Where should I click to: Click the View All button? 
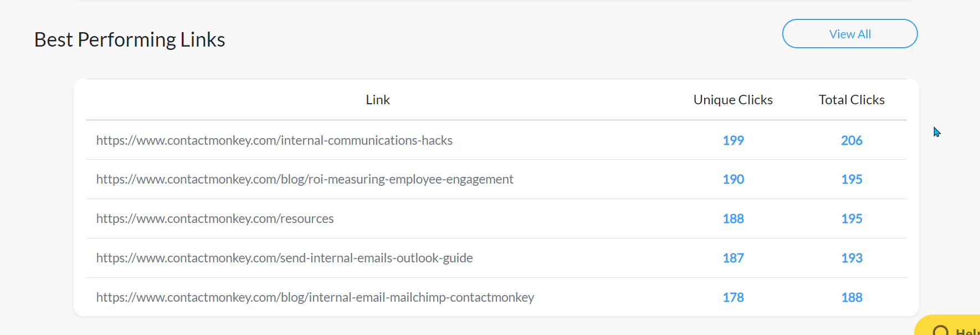(x=849, y=34)
